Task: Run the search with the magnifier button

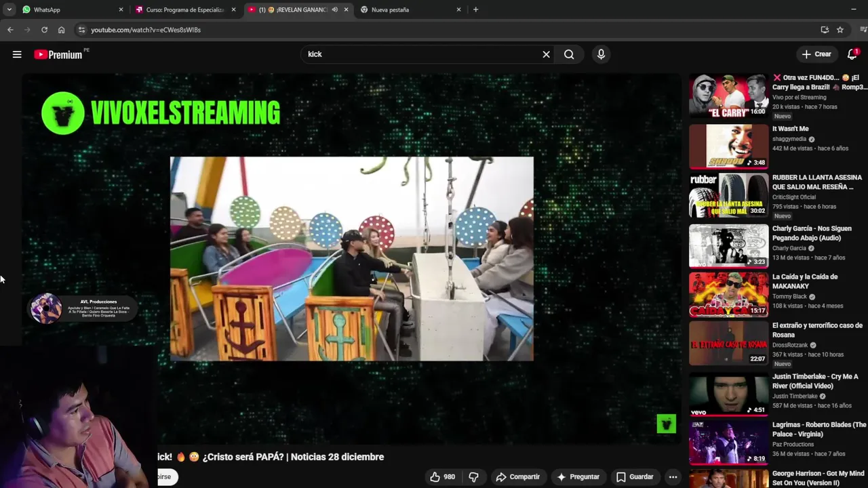Action: (569, 54)
